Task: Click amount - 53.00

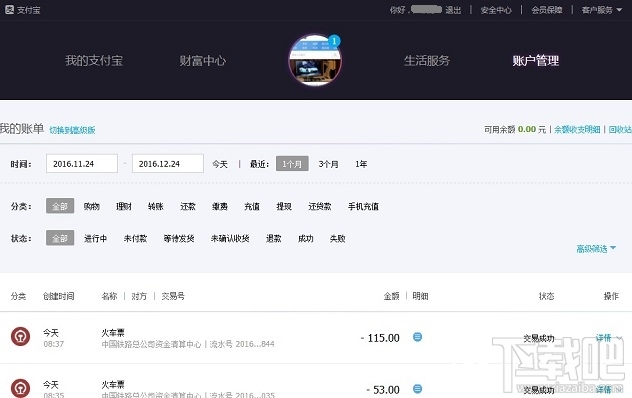Action: (383, 390)
